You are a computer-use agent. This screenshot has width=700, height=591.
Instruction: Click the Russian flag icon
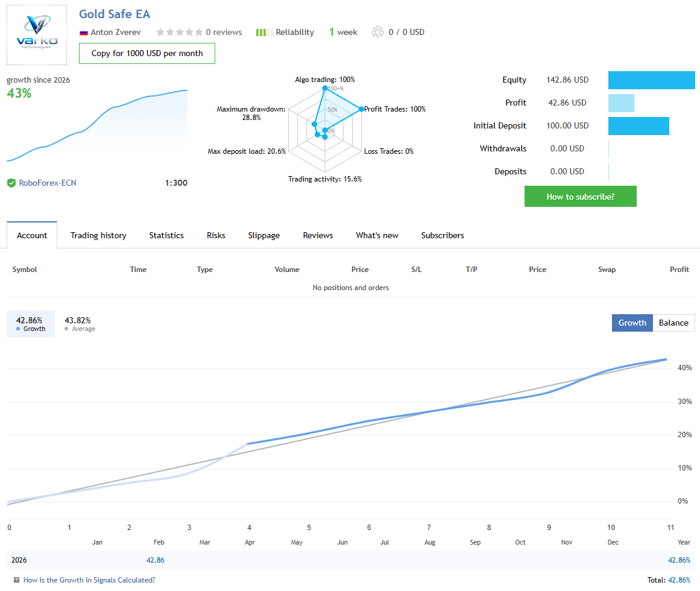[84, 33]
